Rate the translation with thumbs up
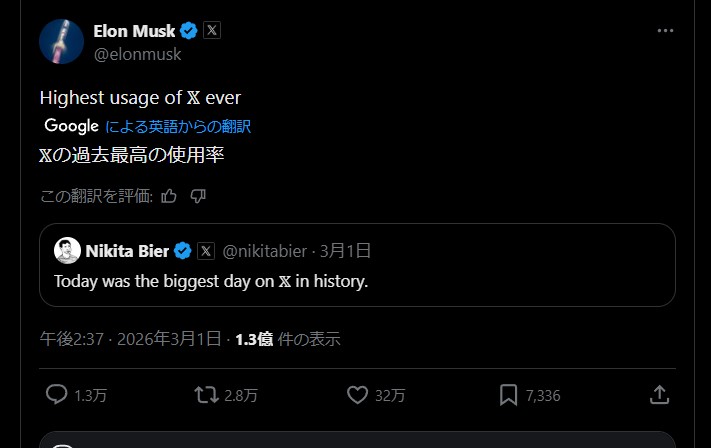Viewport: 711px width, 448px height. [x=169, y=196]
